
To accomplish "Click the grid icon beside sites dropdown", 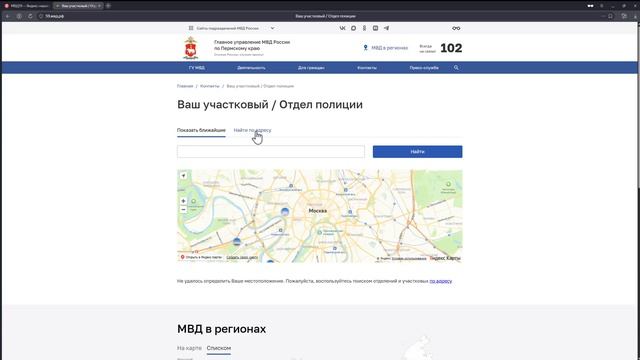I will click(x=191, y=28).
